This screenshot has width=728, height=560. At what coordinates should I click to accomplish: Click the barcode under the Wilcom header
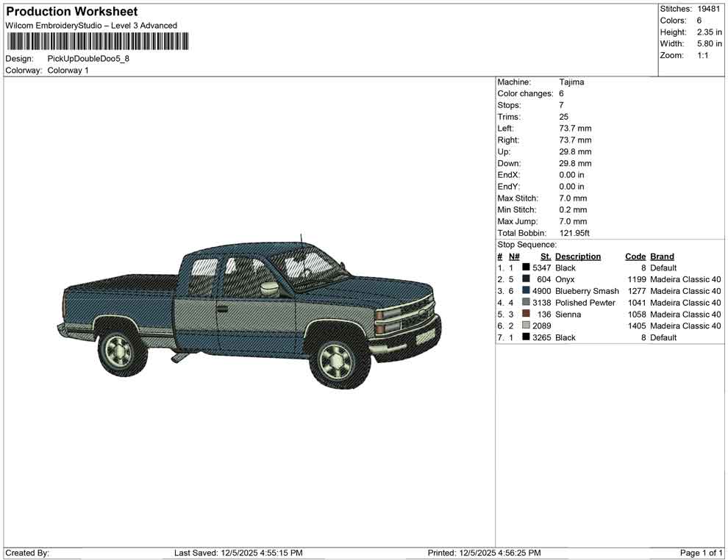pos(97,40)
